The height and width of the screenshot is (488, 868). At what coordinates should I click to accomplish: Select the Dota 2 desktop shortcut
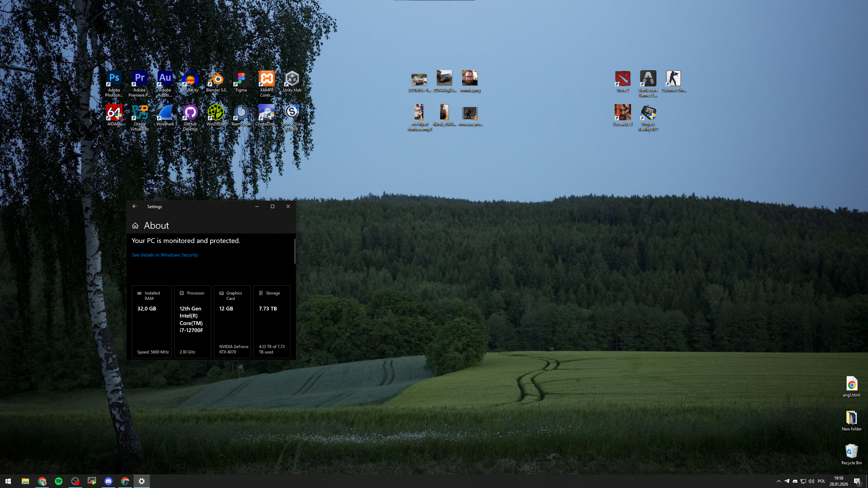tap(623, 79)
